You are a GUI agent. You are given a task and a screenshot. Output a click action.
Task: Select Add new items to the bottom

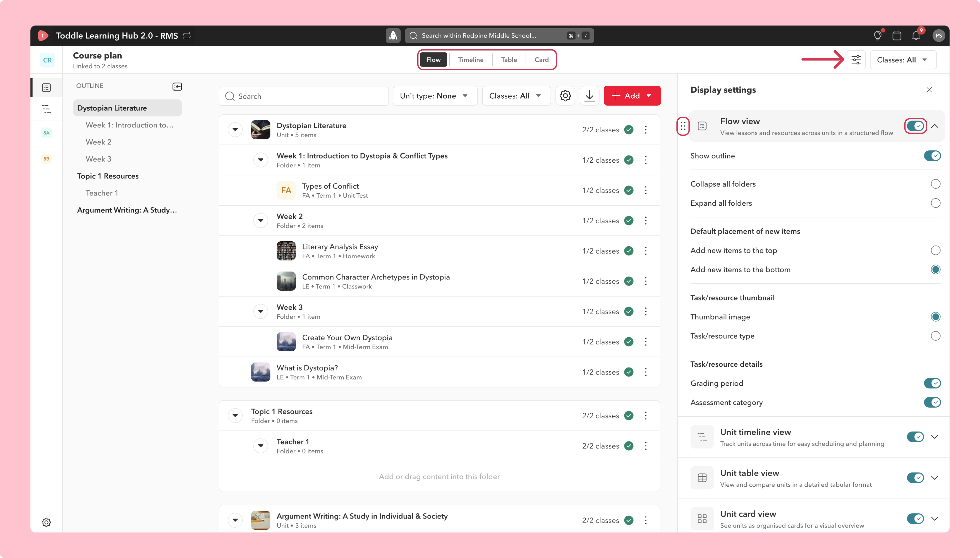[935, 270]
